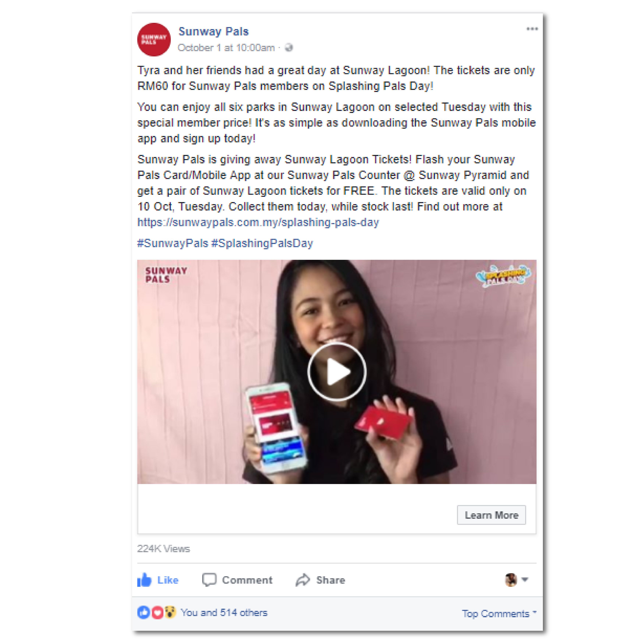Click the thumbs-up Like icon

point(144,580)
